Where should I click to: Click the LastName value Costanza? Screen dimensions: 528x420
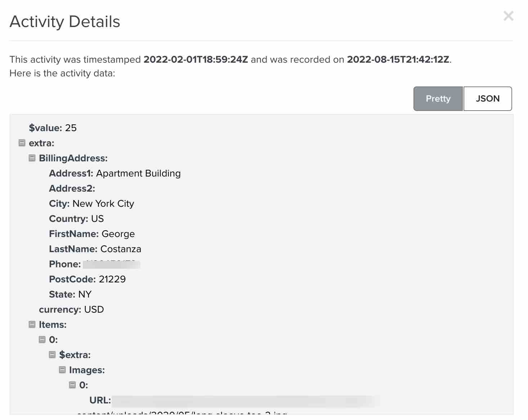(121, 249)
